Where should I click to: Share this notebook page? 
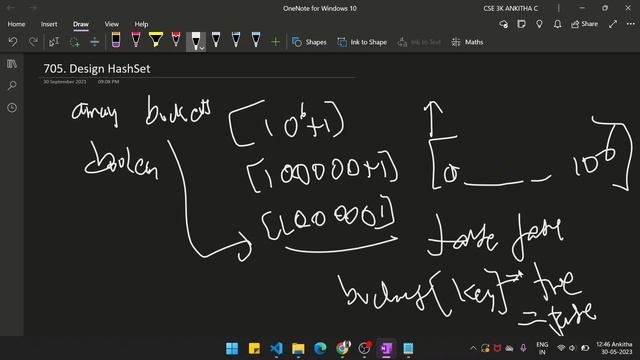[584, 24]
